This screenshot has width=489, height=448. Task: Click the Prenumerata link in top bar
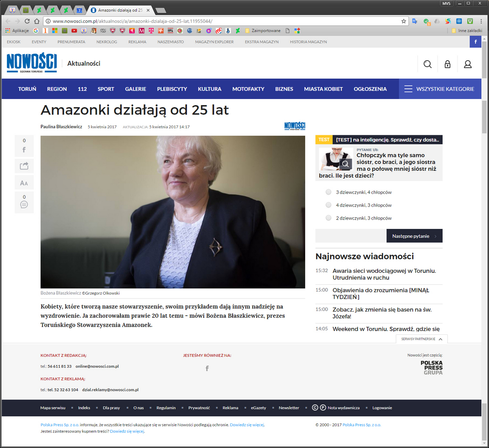click(71, 42)
